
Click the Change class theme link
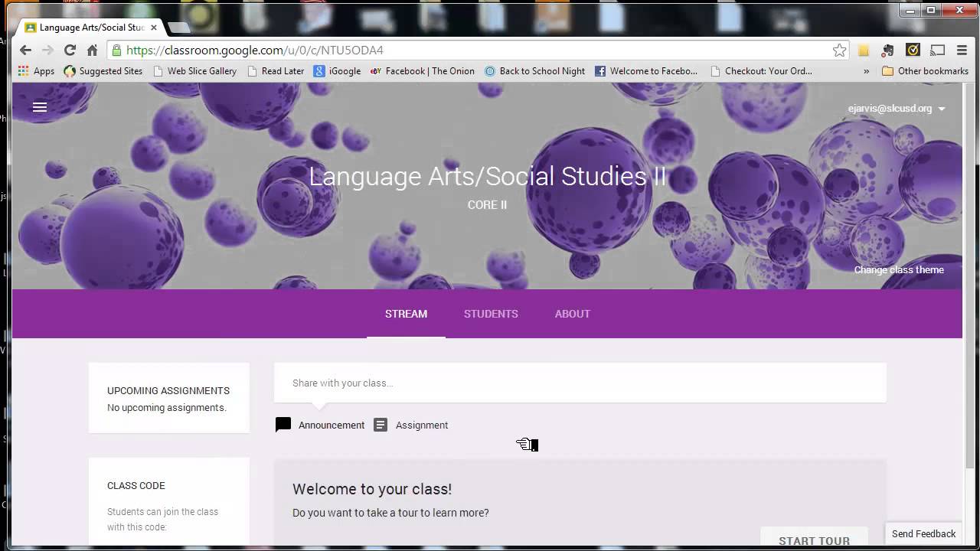click(899, 269)
